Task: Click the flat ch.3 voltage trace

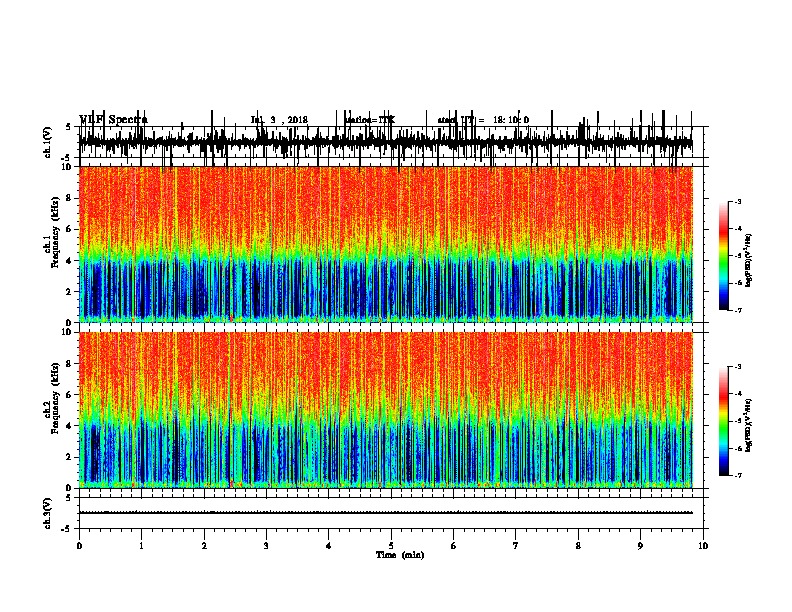Action: [386, 513]
